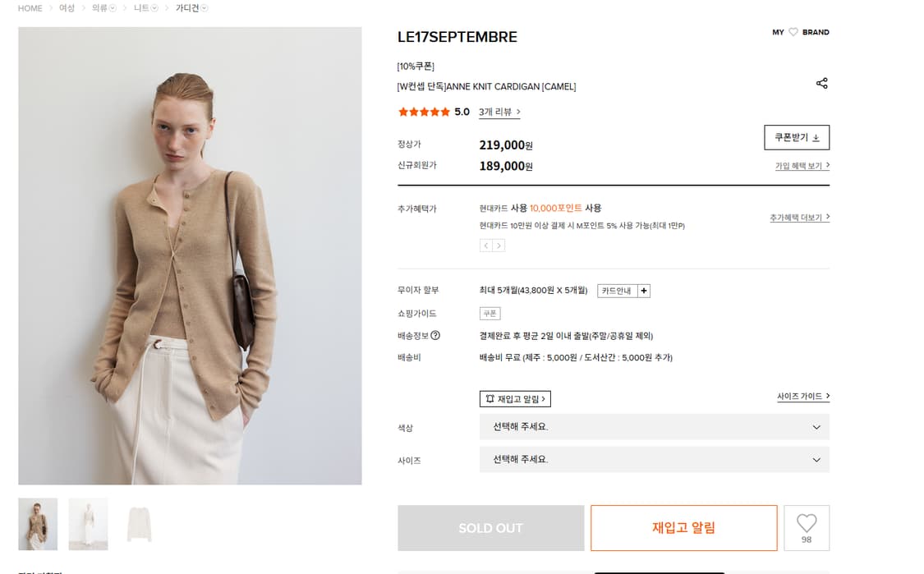This screenshot has width=924, height=574.
Task: Open the 색상 selection dropdown
Action: coord(654,427)
